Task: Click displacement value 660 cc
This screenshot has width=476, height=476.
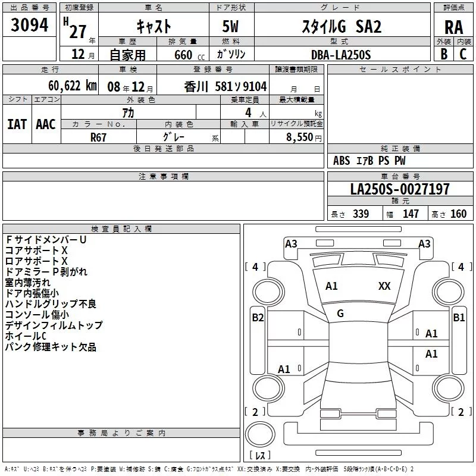Action: [189, 55]
